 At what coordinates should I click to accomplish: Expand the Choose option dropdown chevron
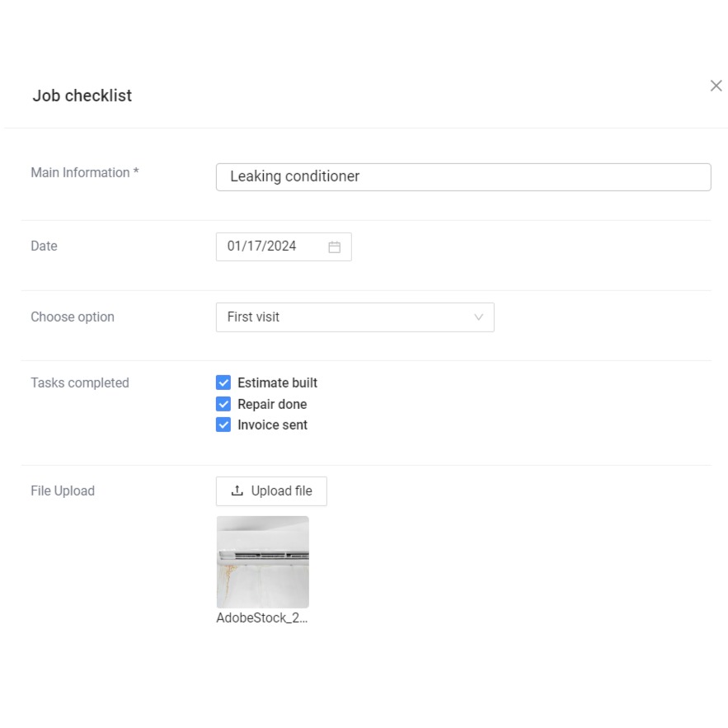click(478, 317)
